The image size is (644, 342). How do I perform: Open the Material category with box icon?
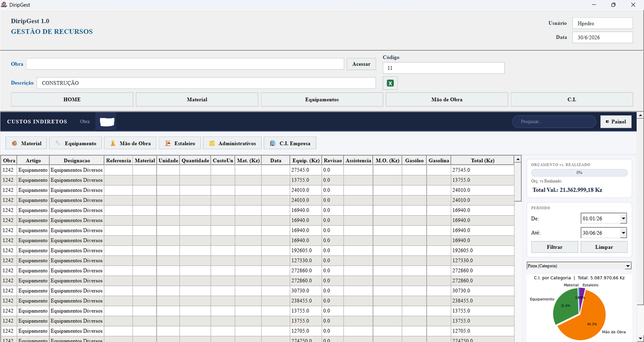tap(27, 143)
